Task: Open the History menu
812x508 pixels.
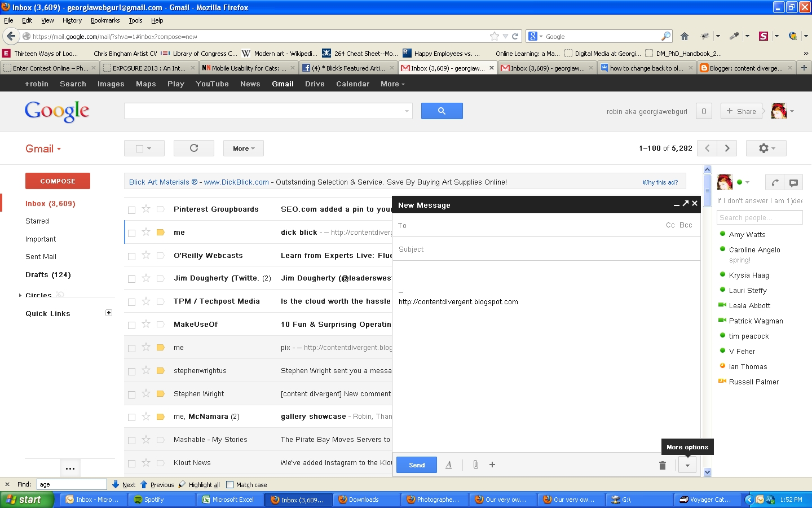Action: 72,20
